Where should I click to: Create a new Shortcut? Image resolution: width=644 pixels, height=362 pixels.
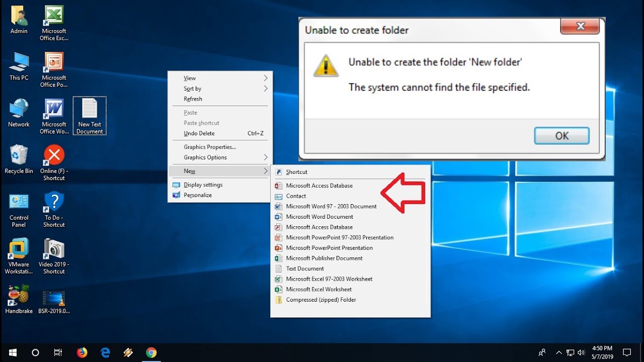tap(350, 172)
